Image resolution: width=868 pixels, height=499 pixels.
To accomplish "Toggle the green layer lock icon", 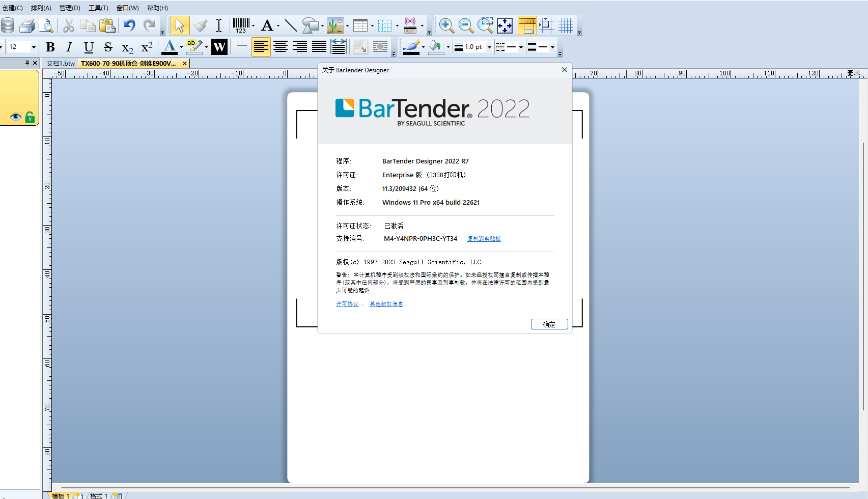I will 30,117.
